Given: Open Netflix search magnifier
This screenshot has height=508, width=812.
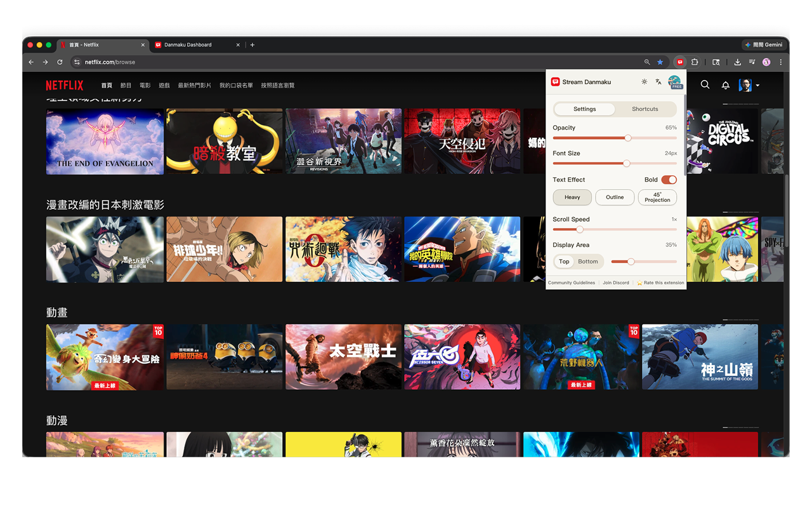Looking at the screenshot, I should [x=705, y=84].
